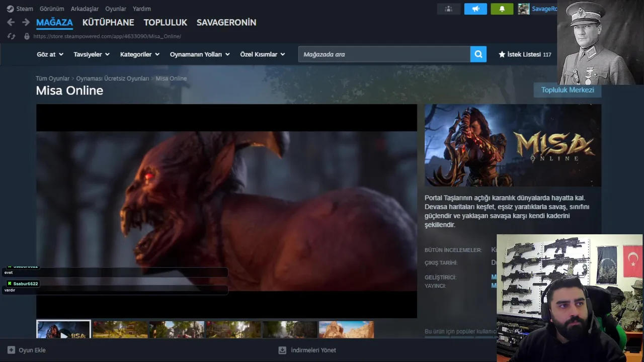Viewport: 644px width, 362px height.
Task: Switch to the MAĞAZA tab
Action: [54, 23]
